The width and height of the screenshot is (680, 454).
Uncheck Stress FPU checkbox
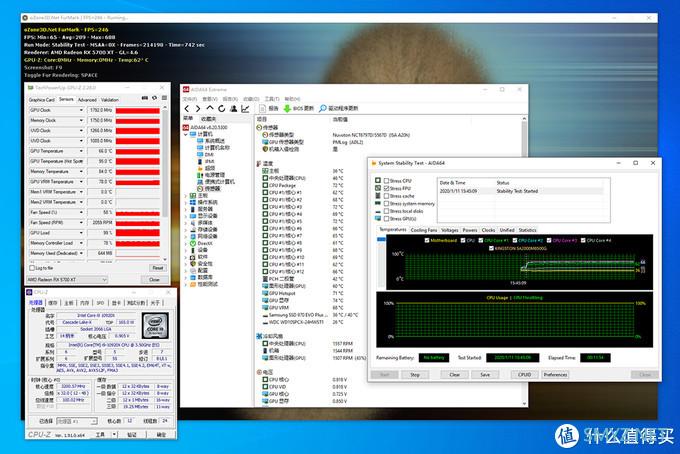point(386,188)
